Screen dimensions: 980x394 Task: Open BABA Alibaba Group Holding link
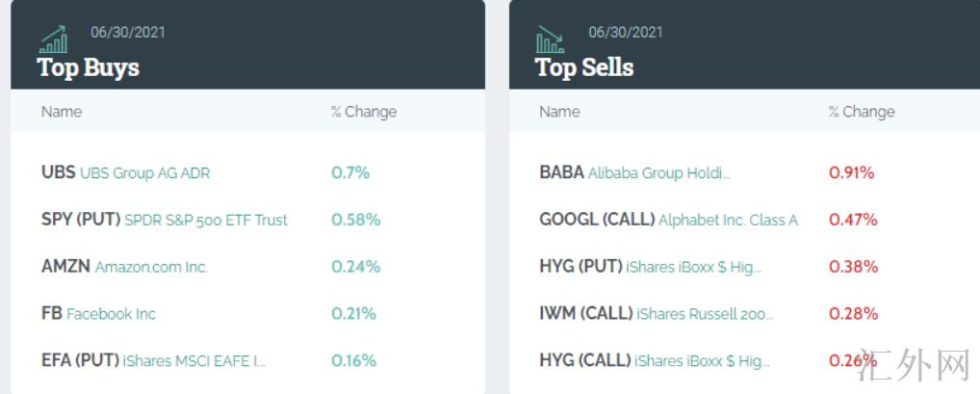click(634, 173)
